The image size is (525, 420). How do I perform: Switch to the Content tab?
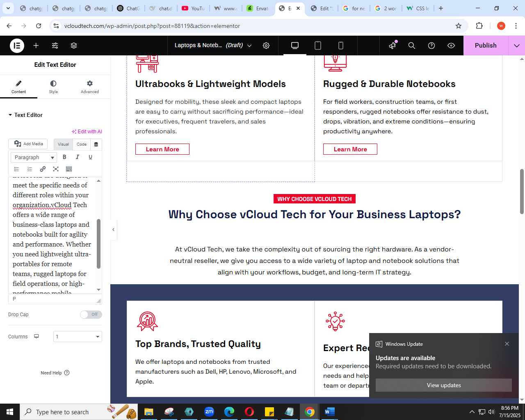coord(18,87)
